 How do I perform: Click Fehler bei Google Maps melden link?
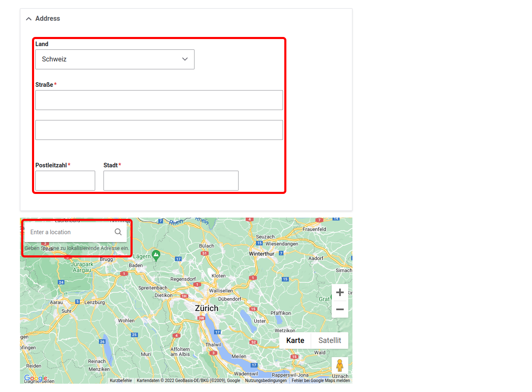[x=321, y=380]
